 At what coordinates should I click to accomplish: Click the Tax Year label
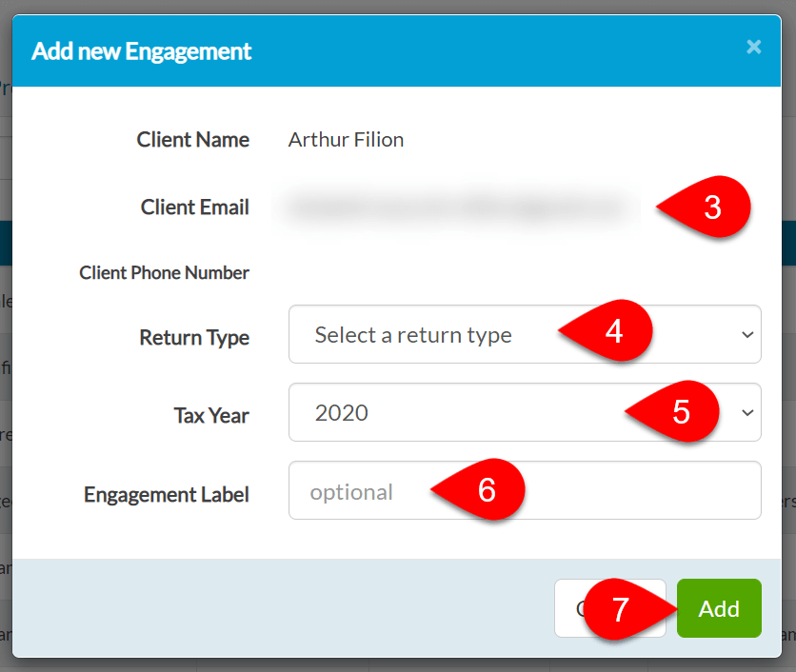[x=211, y=416]
